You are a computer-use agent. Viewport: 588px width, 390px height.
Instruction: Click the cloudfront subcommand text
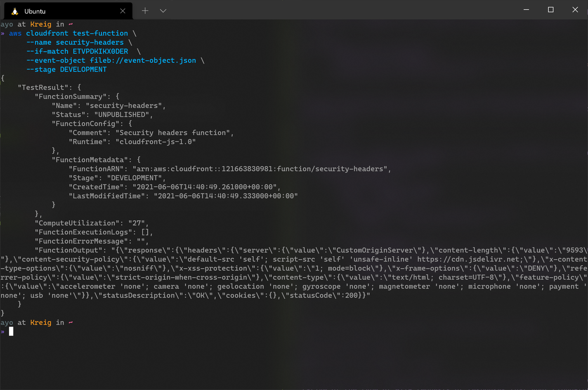point(47,33)
